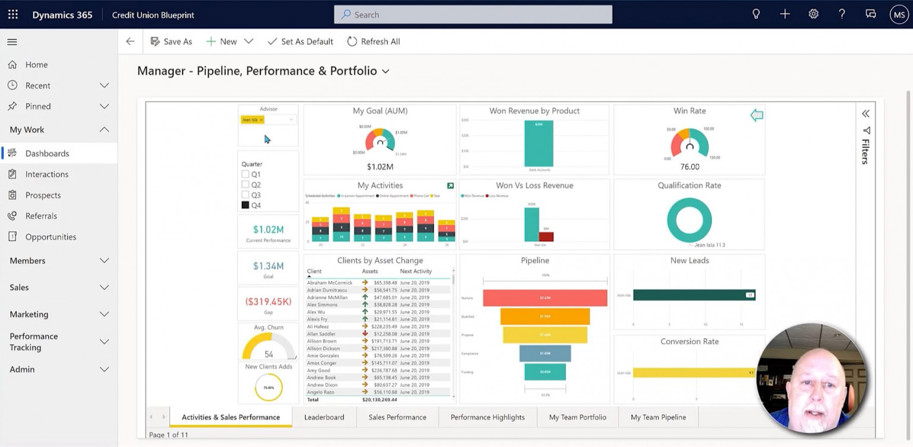Switch to the Sales Performance tab
The height and width of the screenshot is (447, 913).
coord(397,417)
